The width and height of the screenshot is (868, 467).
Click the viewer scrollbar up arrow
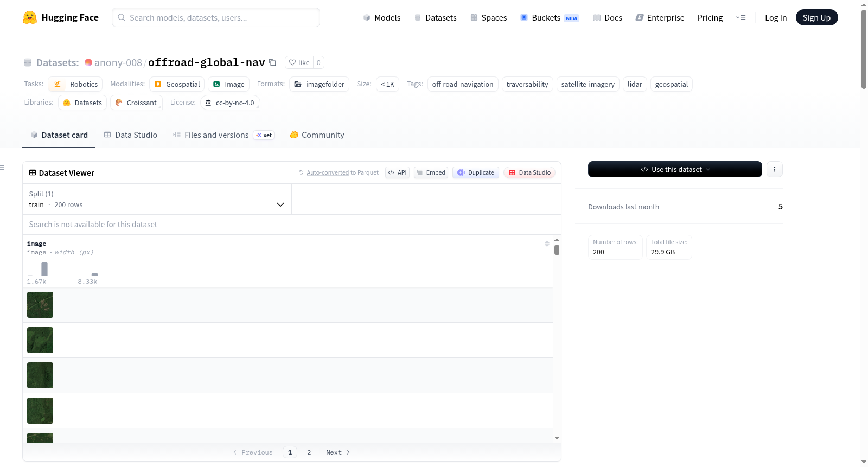tap(557, 239)
